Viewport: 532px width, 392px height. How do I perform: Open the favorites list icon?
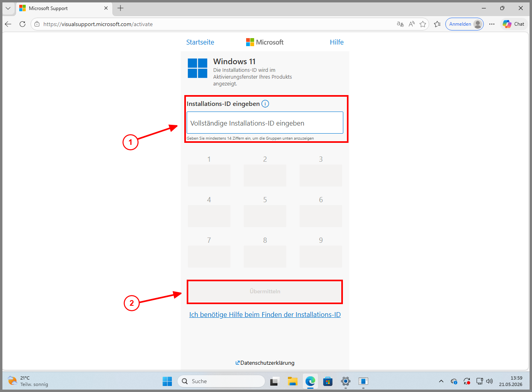point(437,24)
